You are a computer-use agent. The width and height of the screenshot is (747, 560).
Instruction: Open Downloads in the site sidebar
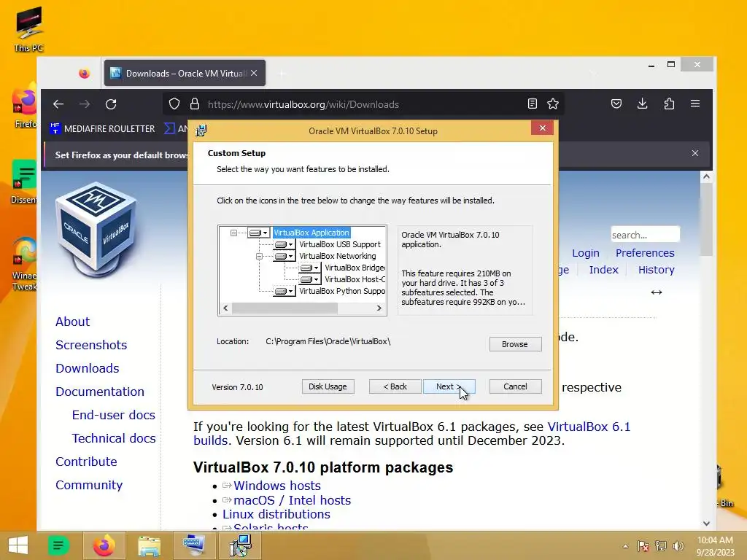pyautogui.click(x=88, y=368)
